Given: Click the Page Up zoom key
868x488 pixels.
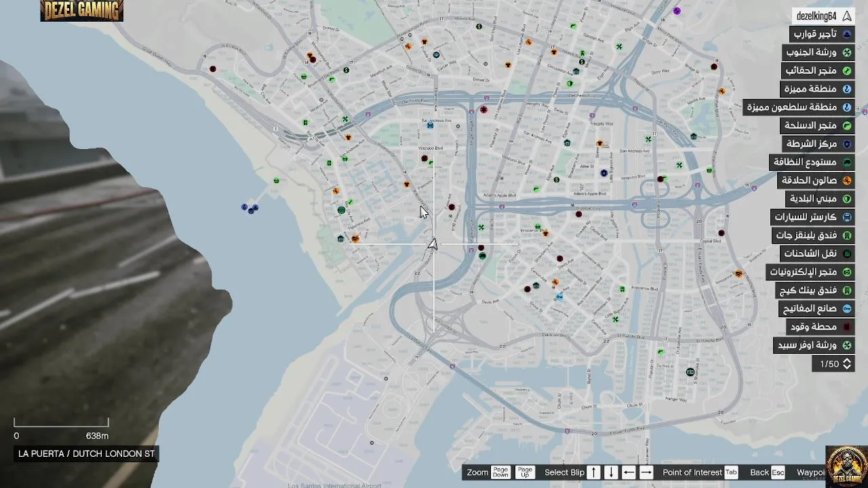Looking at the screenshot, I should [525, 472].
